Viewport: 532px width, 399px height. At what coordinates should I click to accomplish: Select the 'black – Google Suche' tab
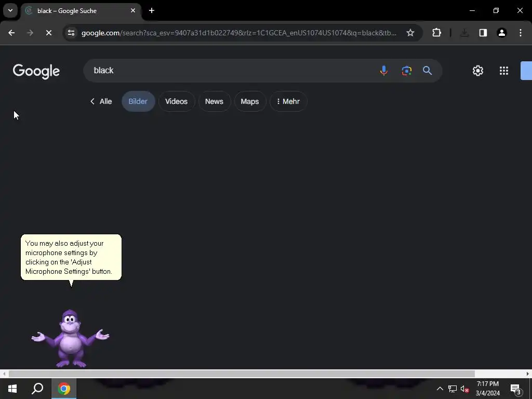pyautogui.click(x=82, y=11)
